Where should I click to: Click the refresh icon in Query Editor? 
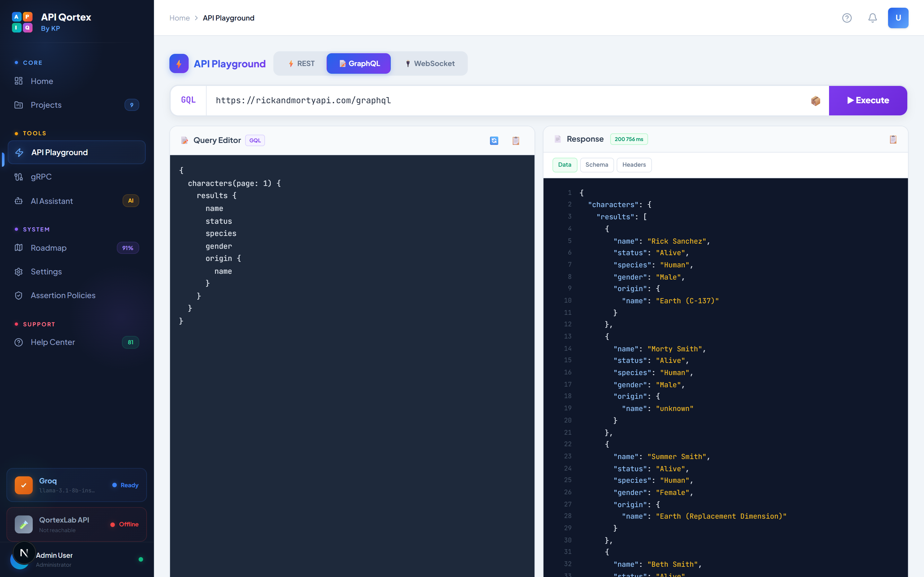pyautogui.click(x=494, y=140)
